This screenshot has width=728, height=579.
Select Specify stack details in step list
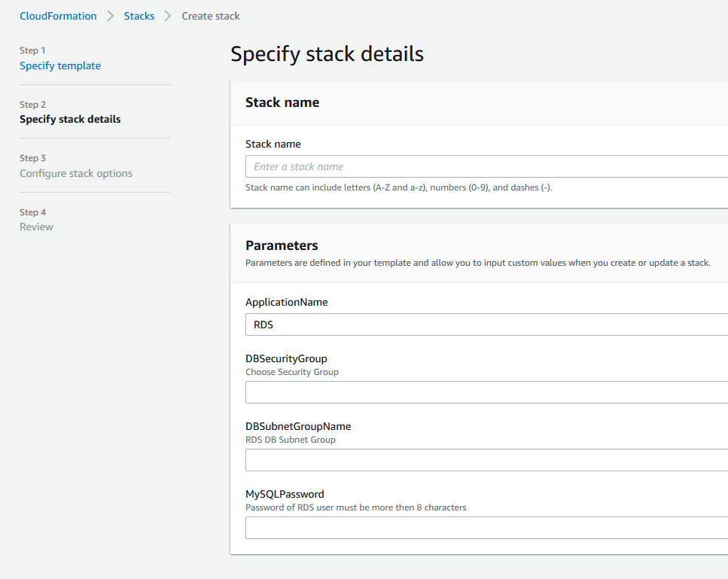tap(70, 119)
